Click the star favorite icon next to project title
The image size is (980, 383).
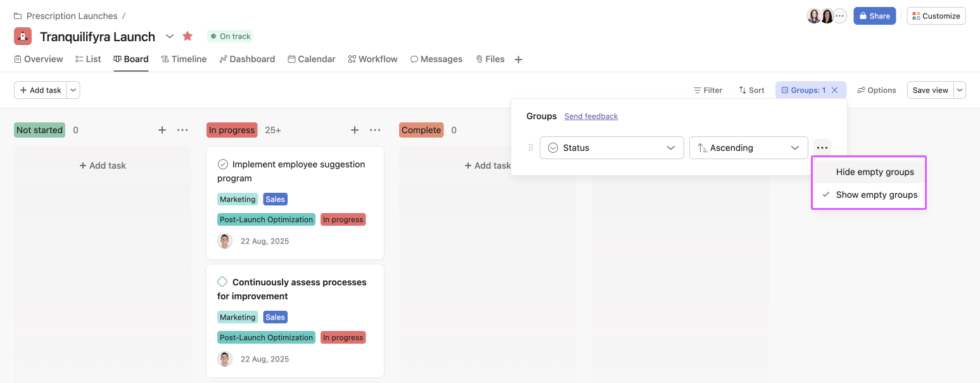point(188,36)
